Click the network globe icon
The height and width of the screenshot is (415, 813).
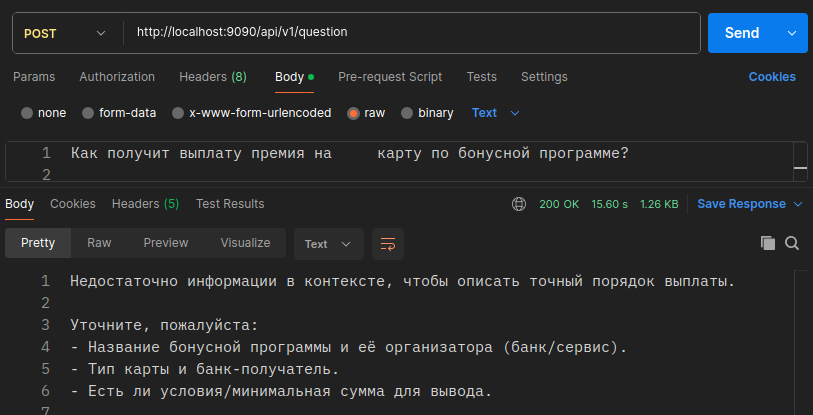(x=518, y=204)
